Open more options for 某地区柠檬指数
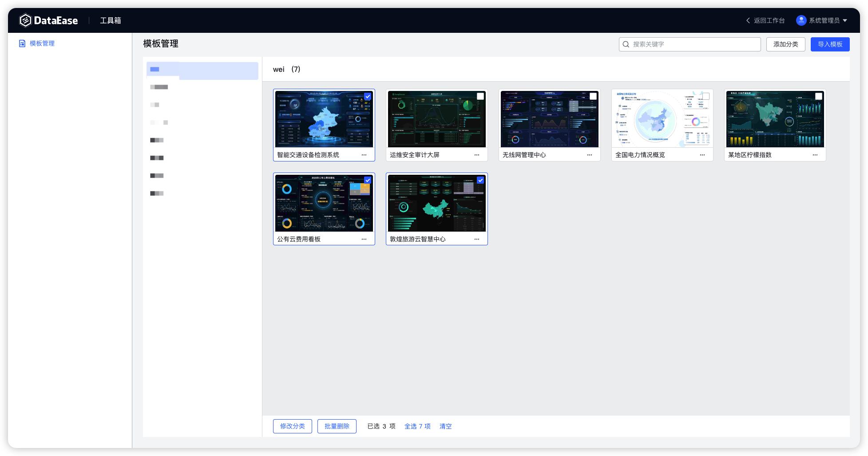868x456 pixels. click(x=815, y=155)
